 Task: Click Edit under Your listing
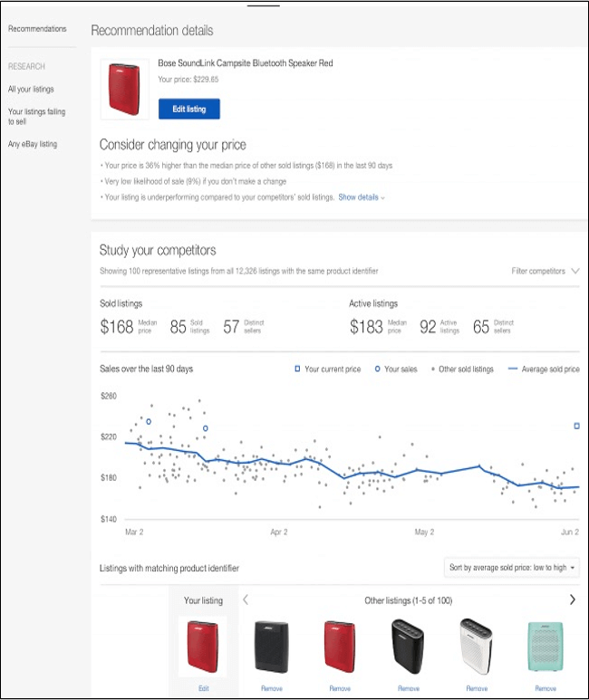(203, 688)
